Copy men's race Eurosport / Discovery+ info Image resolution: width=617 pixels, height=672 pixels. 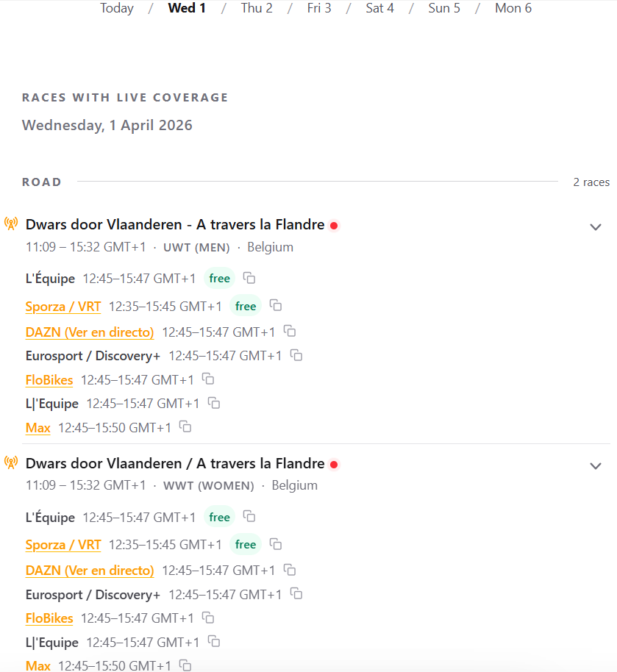pyautogui.click(x=296, y=355)
